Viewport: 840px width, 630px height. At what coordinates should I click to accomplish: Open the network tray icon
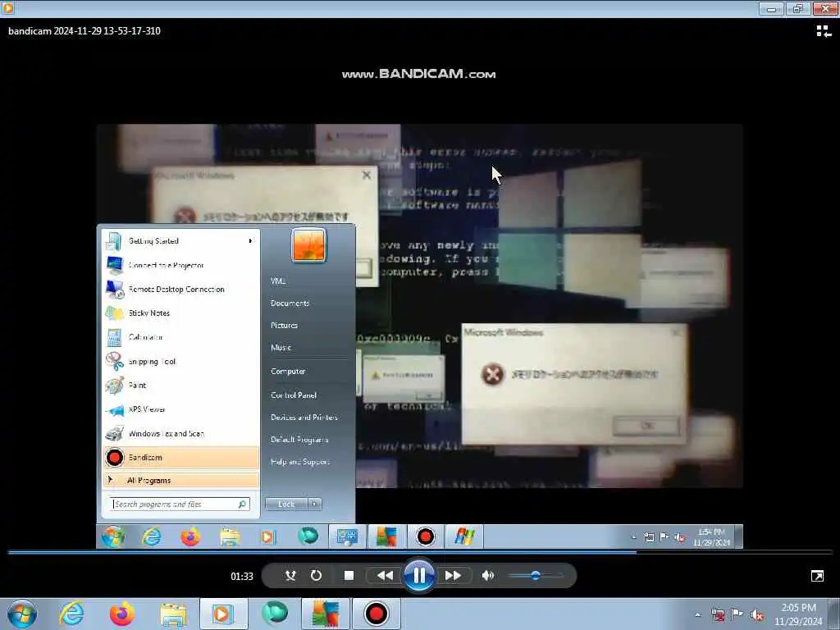(718, 614)
